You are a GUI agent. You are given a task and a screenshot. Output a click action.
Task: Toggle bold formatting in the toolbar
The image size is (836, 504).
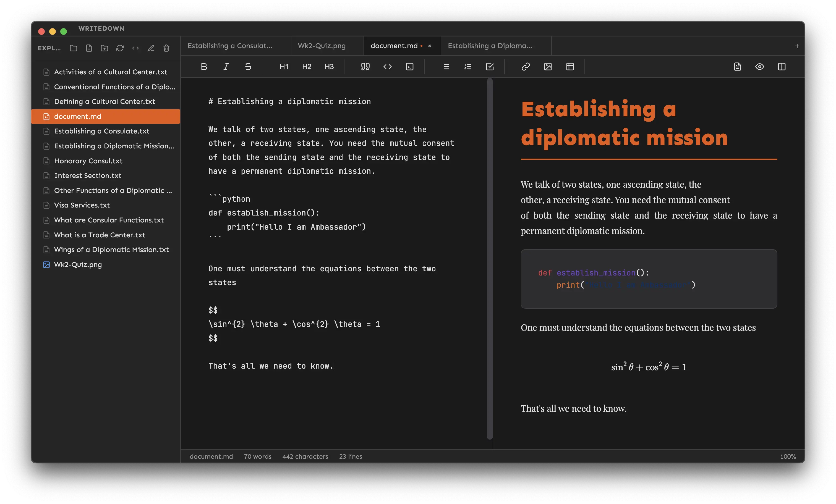pyautogui.click(x=204, y=67)
